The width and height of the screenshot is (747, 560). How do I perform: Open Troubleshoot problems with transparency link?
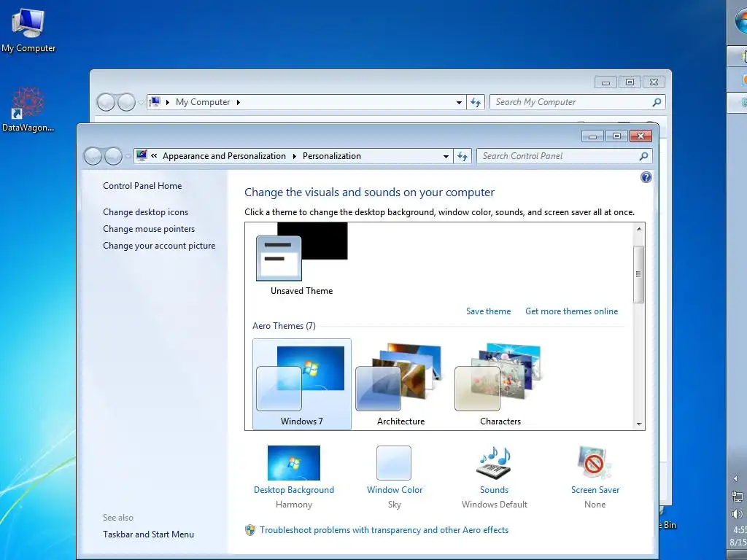coord(384,530)
